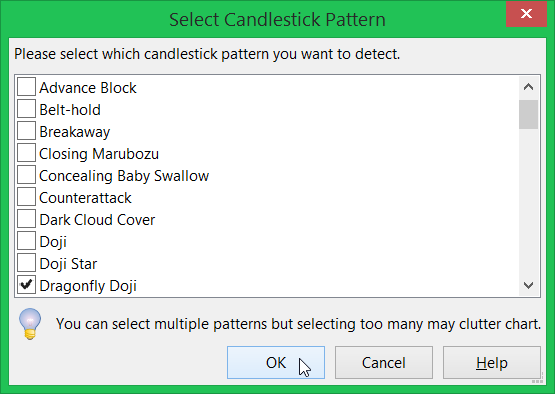Click the pattern list scrollbar thumb
This screenshot has height=394, width=555.
528,114
